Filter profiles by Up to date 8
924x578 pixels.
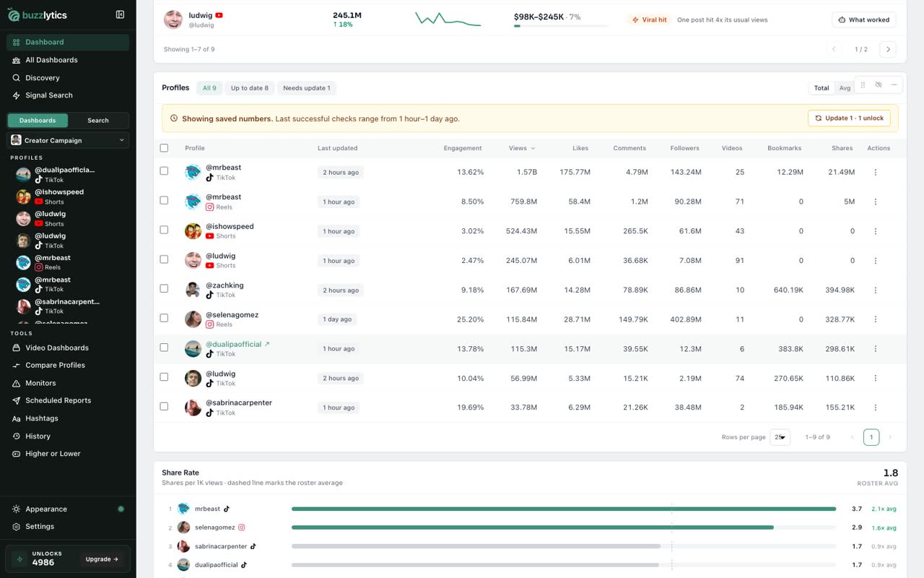pos(250,88)
